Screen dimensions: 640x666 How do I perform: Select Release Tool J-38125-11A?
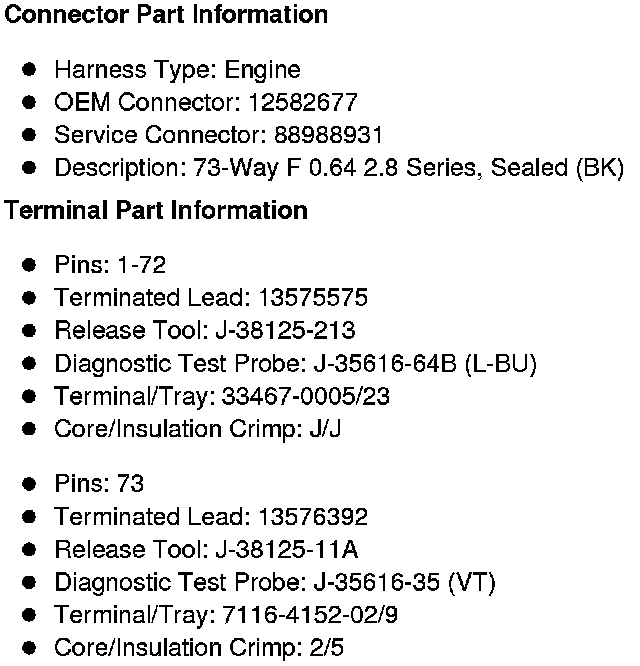coord(286,550)
